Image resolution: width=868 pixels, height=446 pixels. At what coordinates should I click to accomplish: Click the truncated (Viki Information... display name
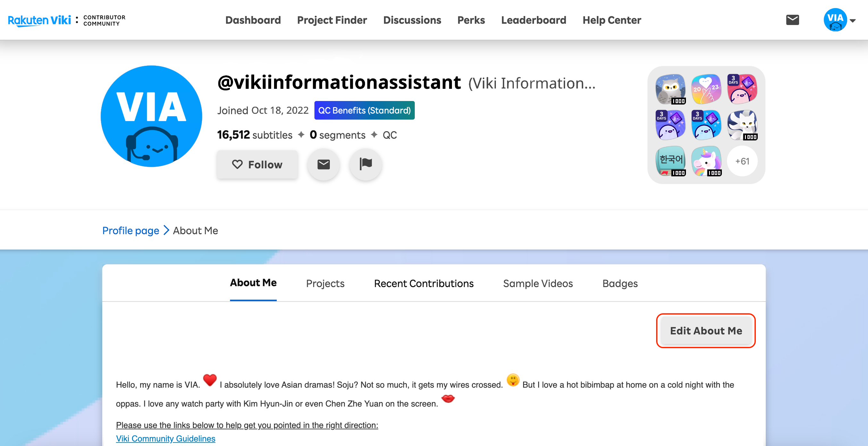click(x=532, y=83)
